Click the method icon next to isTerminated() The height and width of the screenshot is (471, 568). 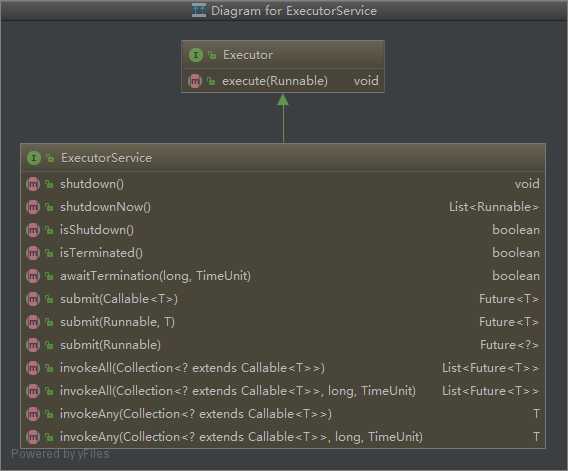tap(33, 253)
